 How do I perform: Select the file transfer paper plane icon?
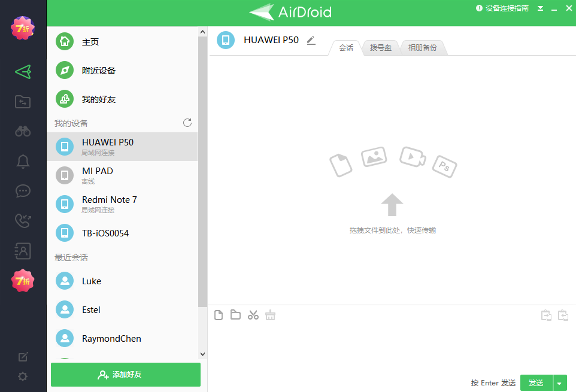coord(23,72)
